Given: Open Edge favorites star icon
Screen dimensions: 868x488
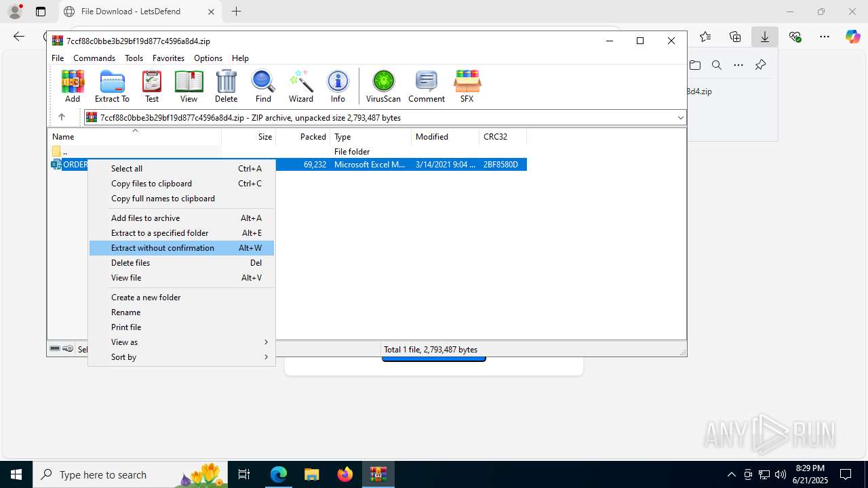Looking at the screenshot, I should (705, 37).
